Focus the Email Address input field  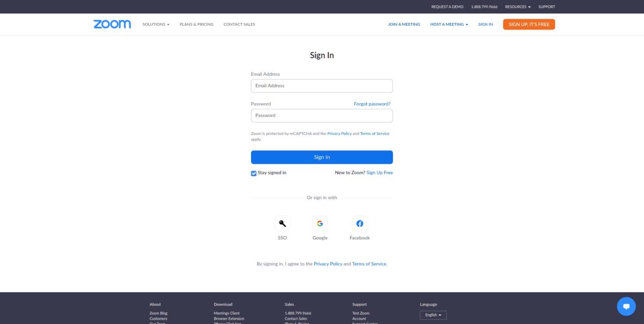click(322, 86)
